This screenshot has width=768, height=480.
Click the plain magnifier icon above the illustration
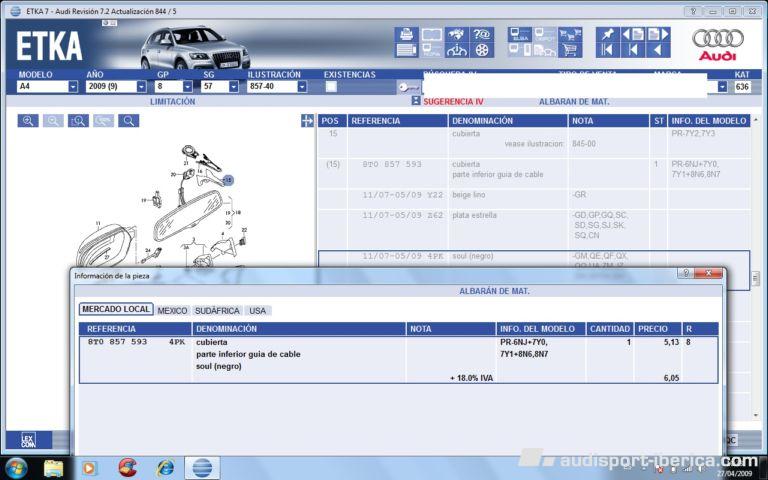pos(128,120)
